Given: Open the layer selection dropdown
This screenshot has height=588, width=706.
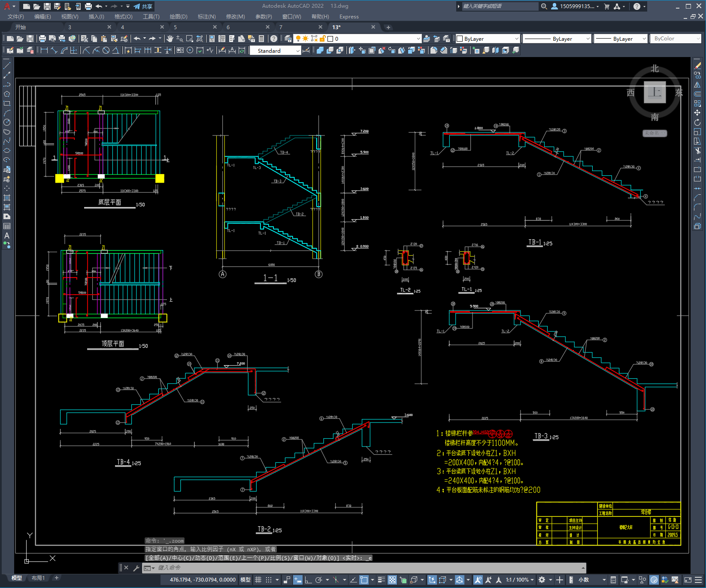Looking at the screenshot, I should tap(358, 39).
